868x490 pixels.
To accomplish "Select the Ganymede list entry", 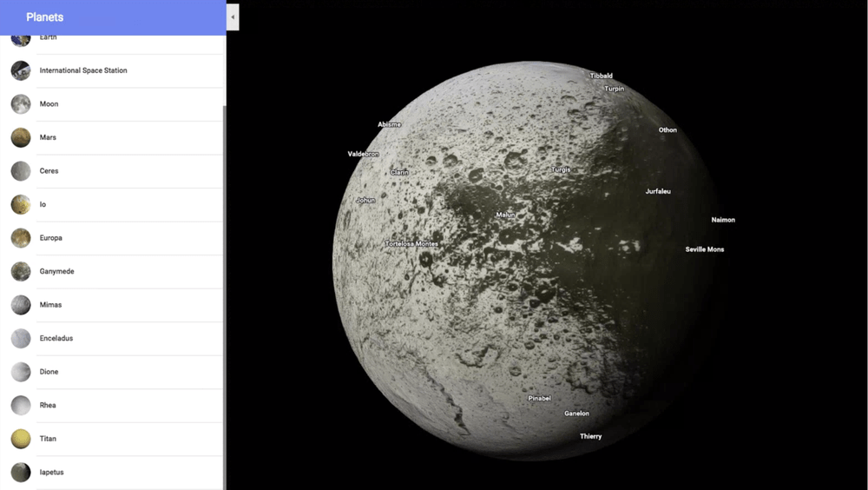I will pyautogui.click(x=57, y=271).
